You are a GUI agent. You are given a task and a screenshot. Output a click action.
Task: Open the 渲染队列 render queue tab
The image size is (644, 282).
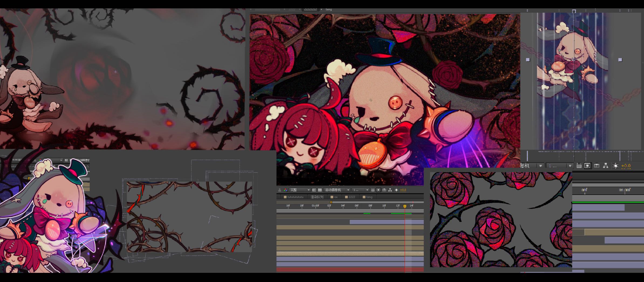[317, 197]
